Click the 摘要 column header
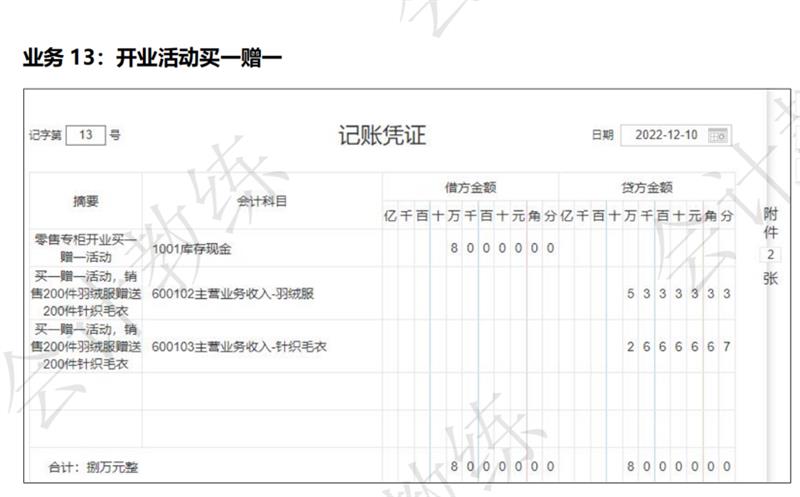Viewport: 800px width, 497px height. pos(86,200)
